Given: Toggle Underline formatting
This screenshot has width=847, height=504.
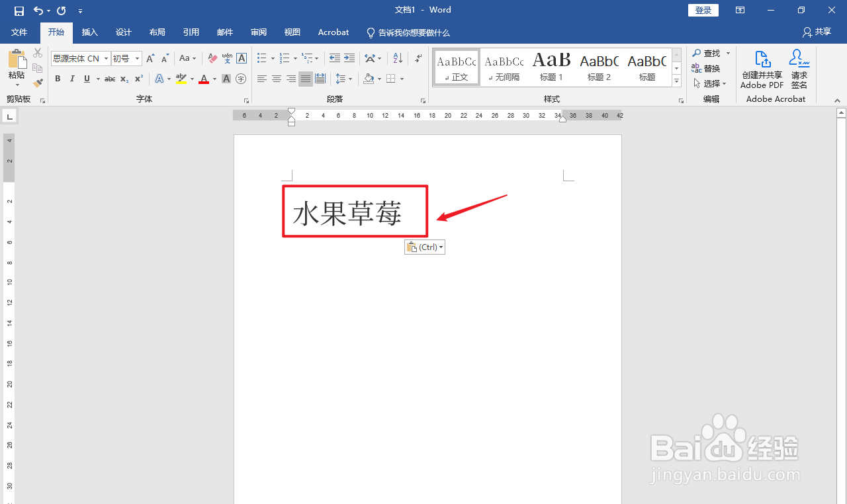Looking at the screenshot, I should 87,79.
